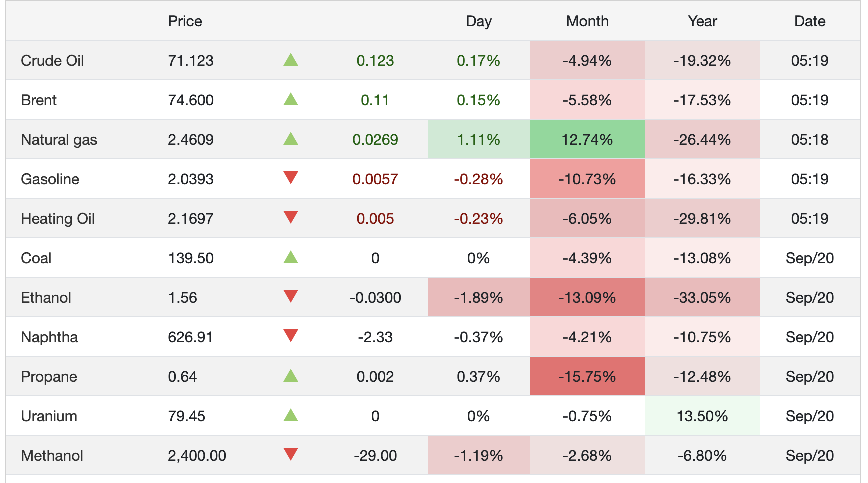Click the 0.17% Crude Oil daily change

478,61
